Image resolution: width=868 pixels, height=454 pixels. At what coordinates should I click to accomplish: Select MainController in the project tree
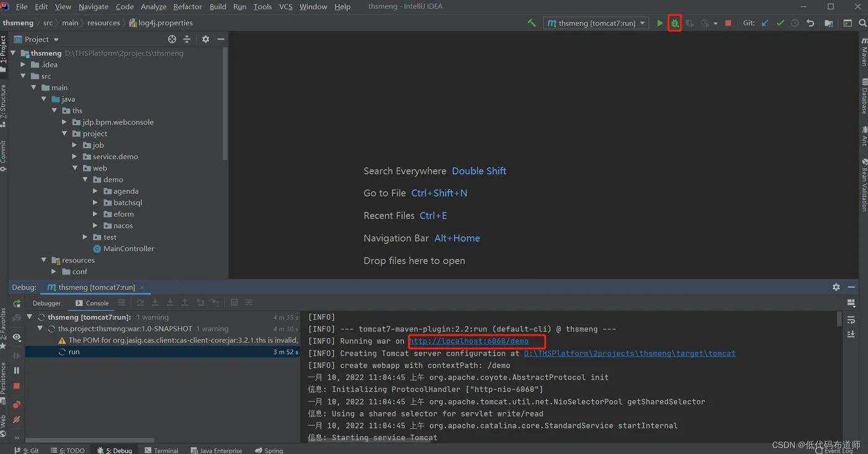click(x=128, y=249)
